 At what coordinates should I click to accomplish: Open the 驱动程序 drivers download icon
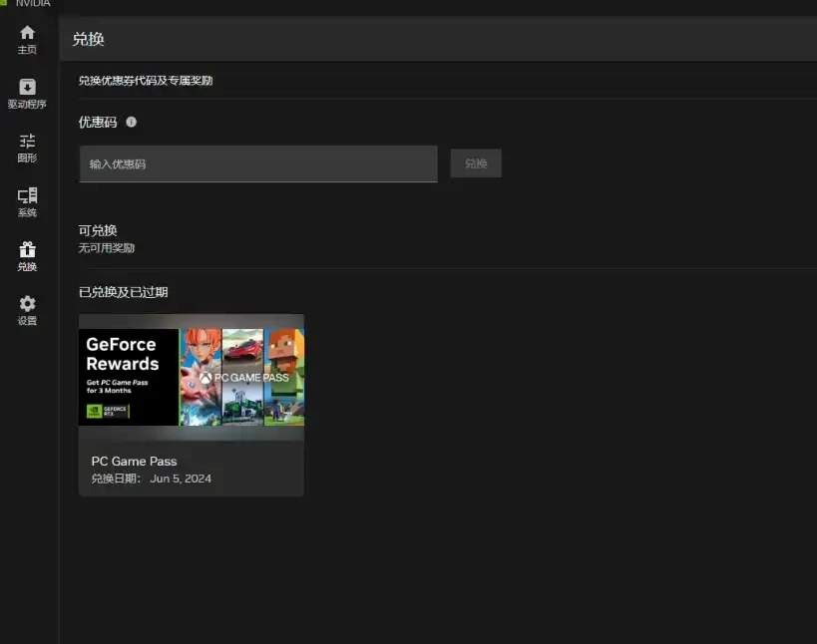[27, 87]
